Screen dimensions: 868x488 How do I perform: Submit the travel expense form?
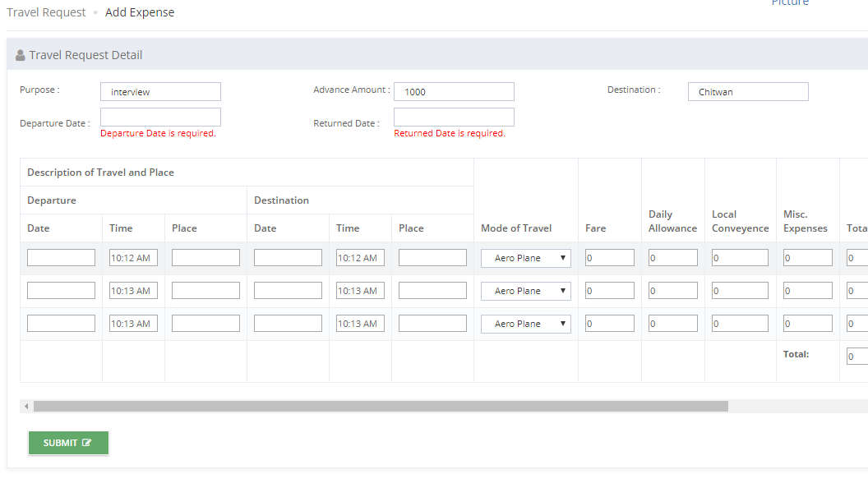coord(69,443)
